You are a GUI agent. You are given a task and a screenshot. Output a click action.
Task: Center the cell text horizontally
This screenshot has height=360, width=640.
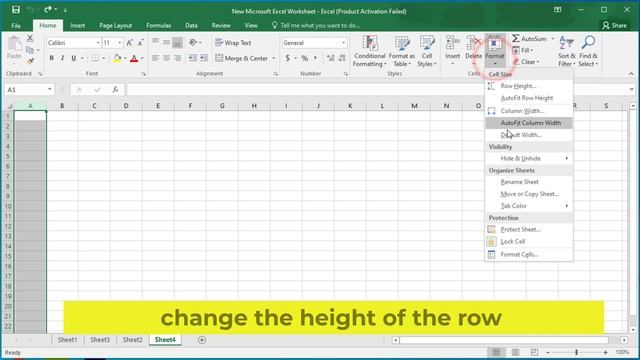tap(166, 58)
